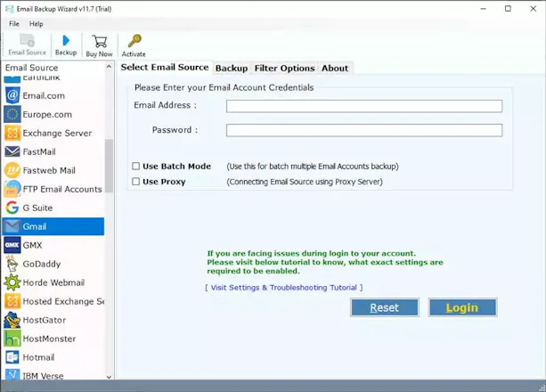Select Email.com icon in source list

pos(12,95)
